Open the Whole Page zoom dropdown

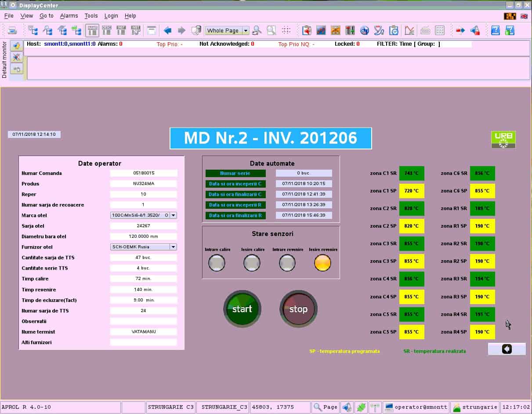246,31
